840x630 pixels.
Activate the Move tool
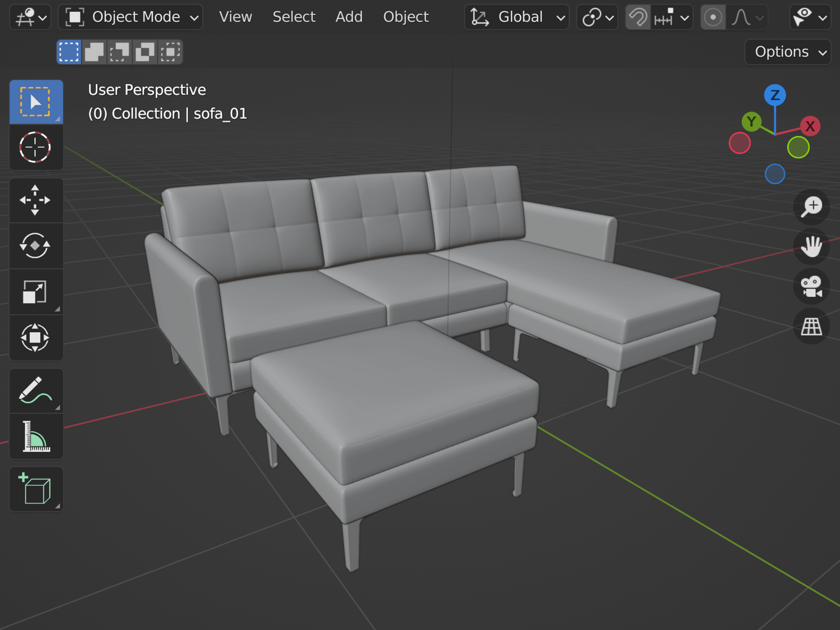(x=35, y=200)
